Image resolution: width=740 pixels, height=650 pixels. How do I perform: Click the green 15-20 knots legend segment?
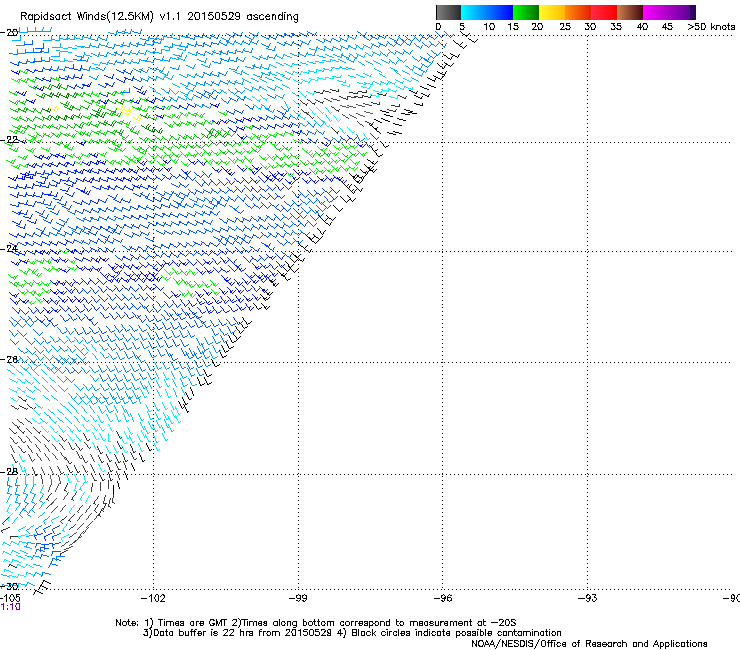526,12
